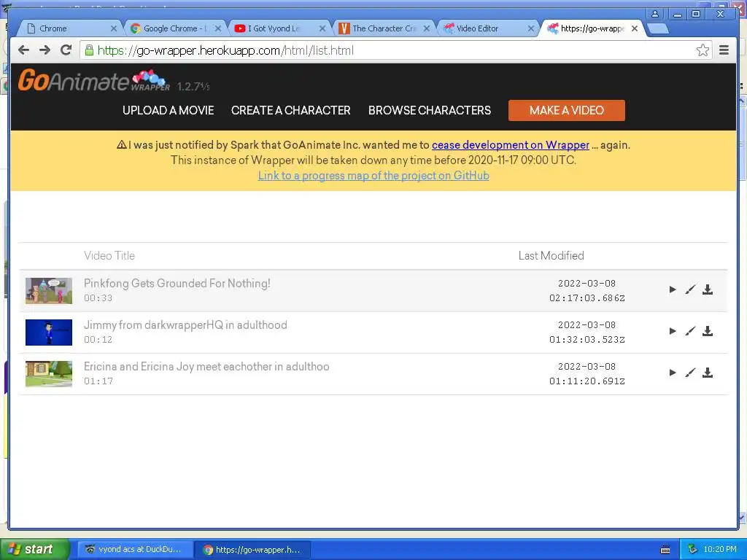Viewport: 747px width, 560px height.
Task: Click the GoAnimate Wrapper logo
Action: click(94, 80)
